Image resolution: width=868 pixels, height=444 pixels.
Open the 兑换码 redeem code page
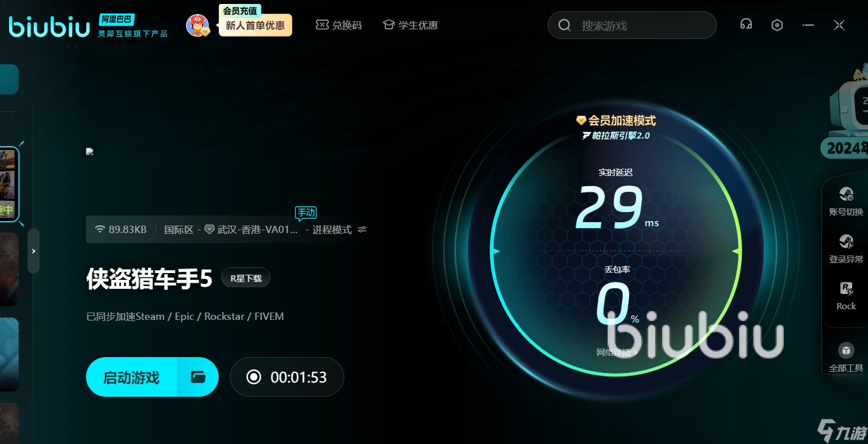coord(338,25)
